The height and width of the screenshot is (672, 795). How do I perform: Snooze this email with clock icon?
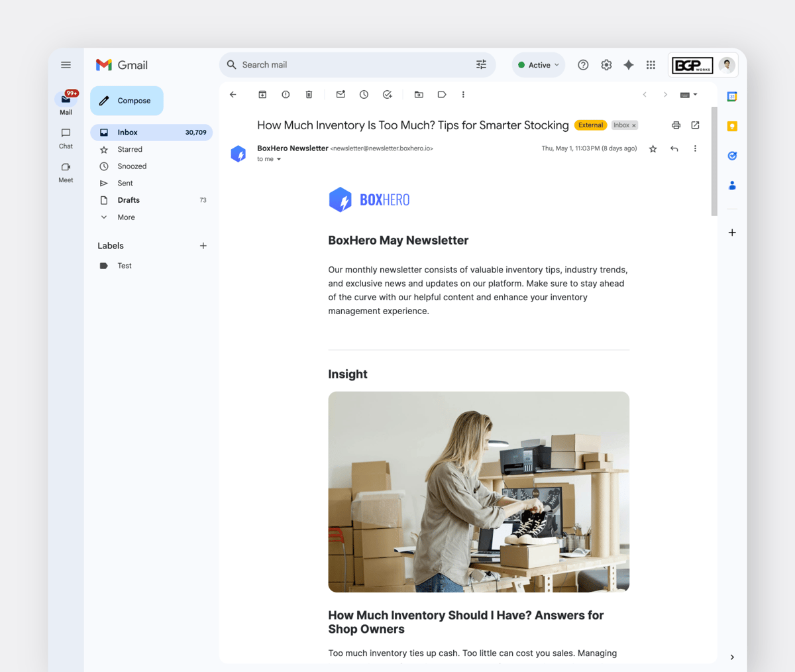click(x=364, y=95)
